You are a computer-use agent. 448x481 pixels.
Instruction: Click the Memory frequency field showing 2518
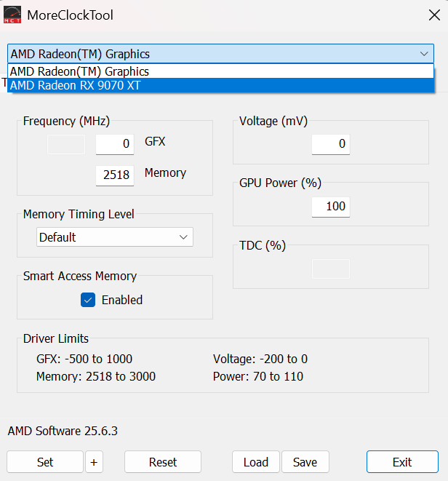tap(115, 175)
